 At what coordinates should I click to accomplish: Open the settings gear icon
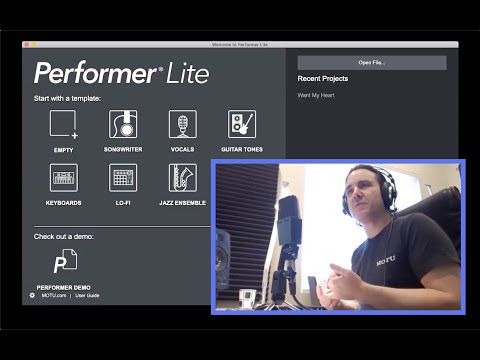(32, 295)
